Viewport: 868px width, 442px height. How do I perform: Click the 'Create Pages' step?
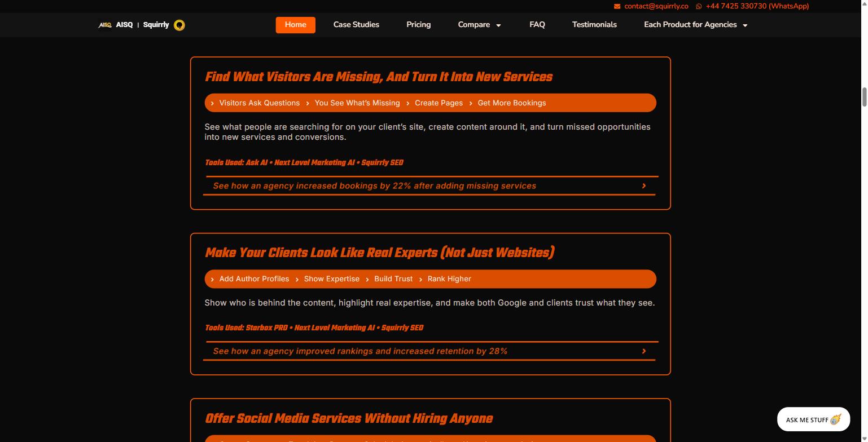click(439, 103)
